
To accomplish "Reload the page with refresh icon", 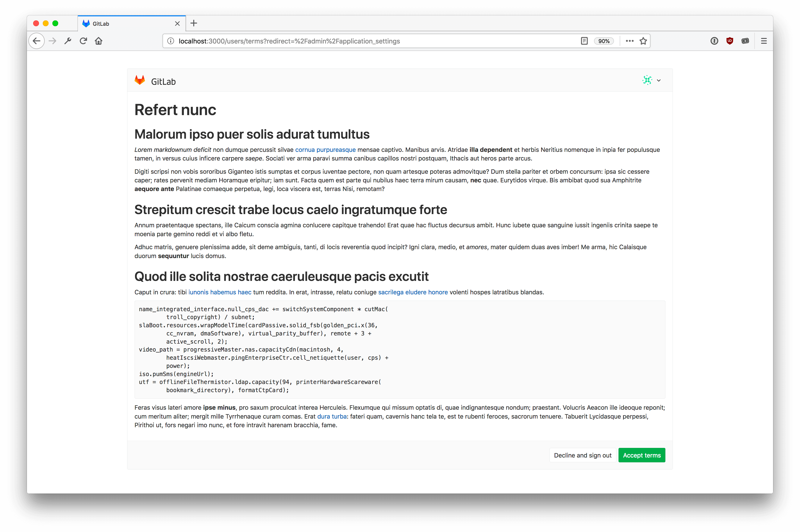I will point(83,41).
